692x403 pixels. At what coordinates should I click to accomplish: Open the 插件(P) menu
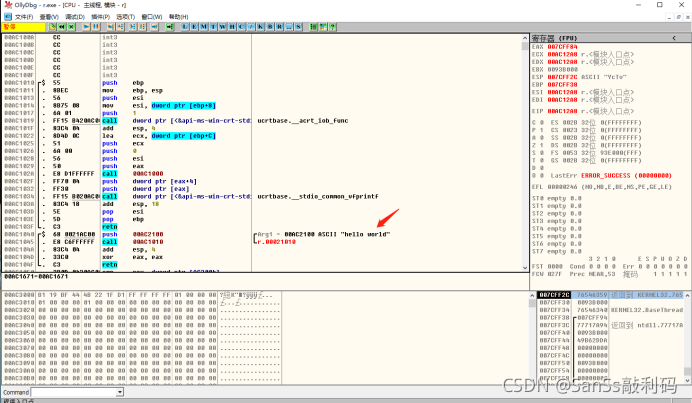point(100,17)
